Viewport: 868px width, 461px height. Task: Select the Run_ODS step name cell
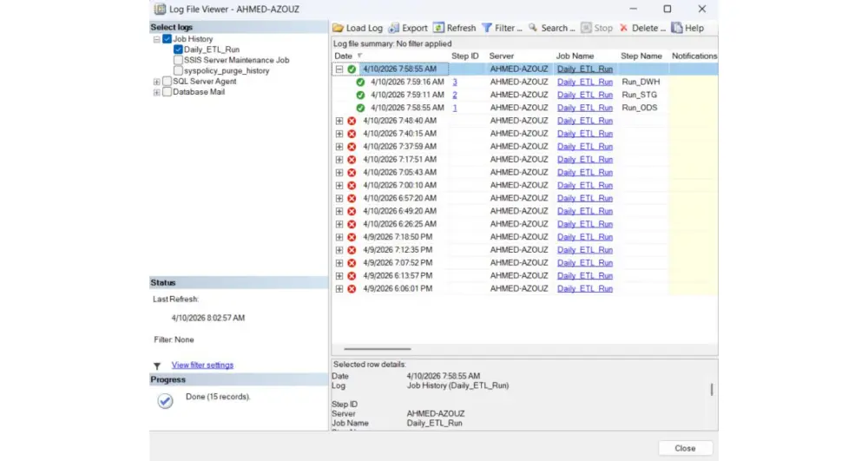pyautogui.click(x=640, y=108)
